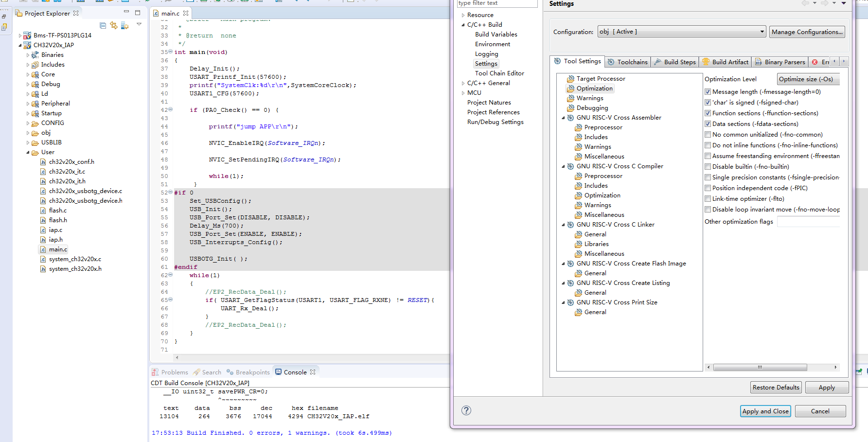Click Other optimization flags field
Image resolution: width=868 pixels, height=442 pixels.
[808, 221]
